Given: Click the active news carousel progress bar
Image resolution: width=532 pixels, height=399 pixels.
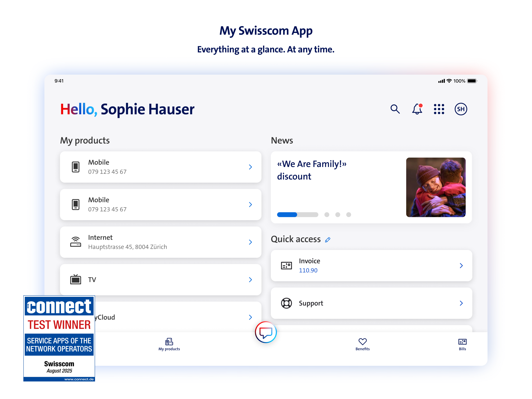Looking at the screenshot, I should pos(298,215).
